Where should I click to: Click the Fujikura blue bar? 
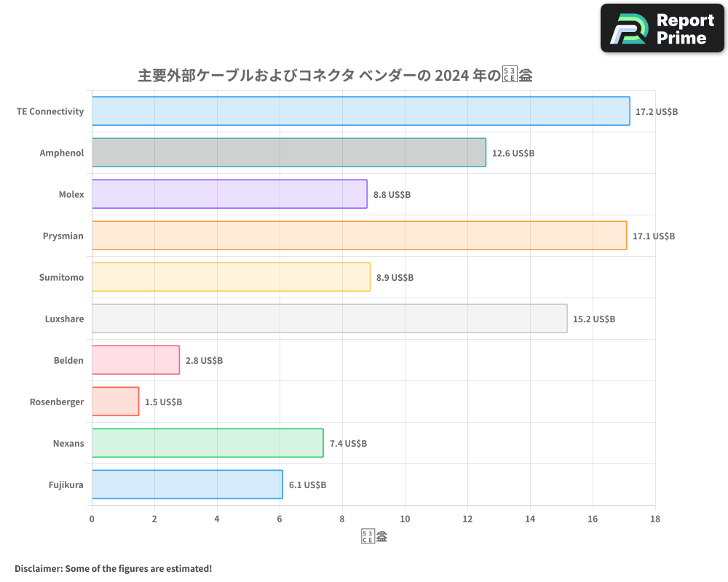pos(186,485)
